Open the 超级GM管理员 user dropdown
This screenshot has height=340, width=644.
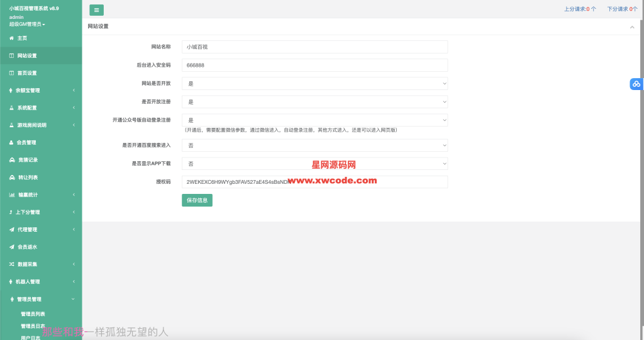(27, 24)
